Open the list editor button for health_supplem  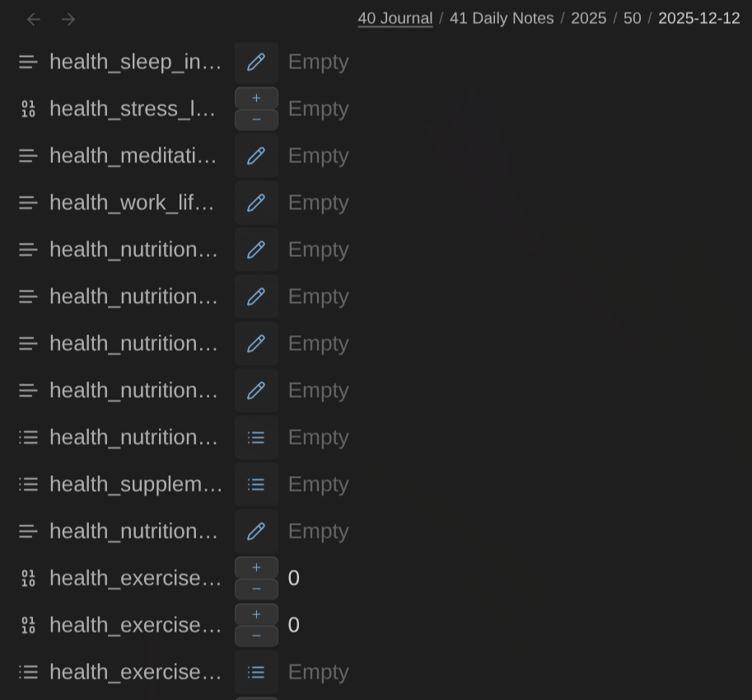[x=256, y=485]
